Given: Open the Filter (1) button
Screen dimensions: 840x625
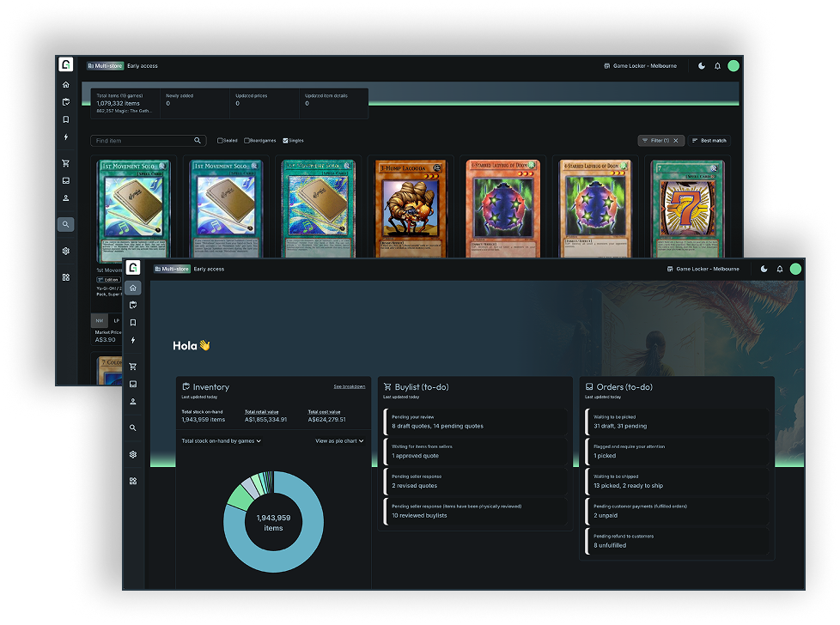Looking at the screenshot, I should coord(655,140).
